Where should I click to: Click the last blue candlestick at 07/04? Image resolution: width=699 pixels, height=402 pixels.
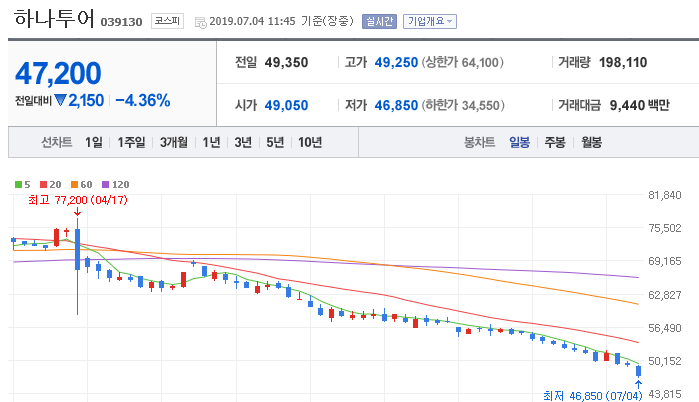pyautogui.click(x=638, y=371)
